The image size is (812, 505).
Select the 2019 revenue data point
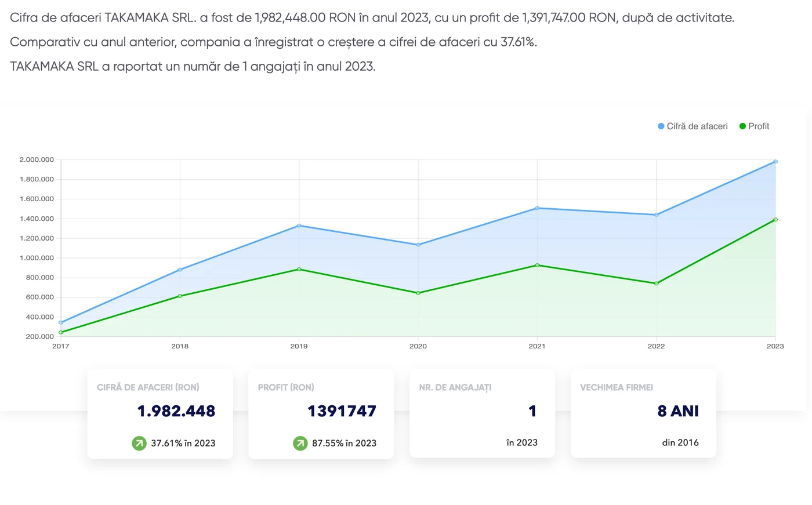[x=299, y=226]
